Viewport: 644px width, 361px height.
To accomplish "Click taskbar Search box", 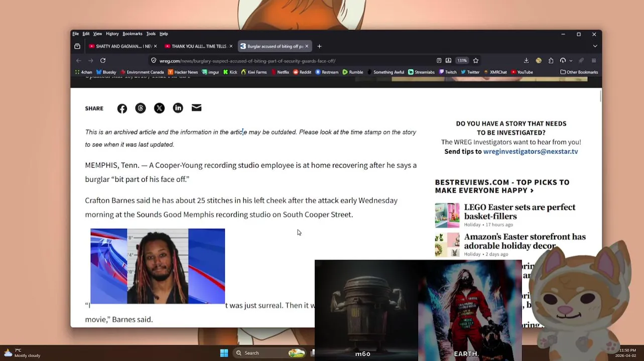I will tap(271, 353).
